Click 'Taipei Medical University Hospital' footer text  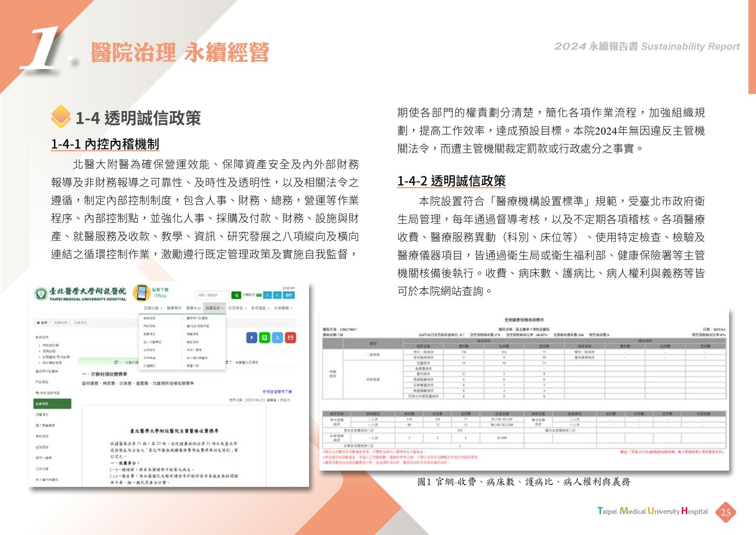point(653,511)
